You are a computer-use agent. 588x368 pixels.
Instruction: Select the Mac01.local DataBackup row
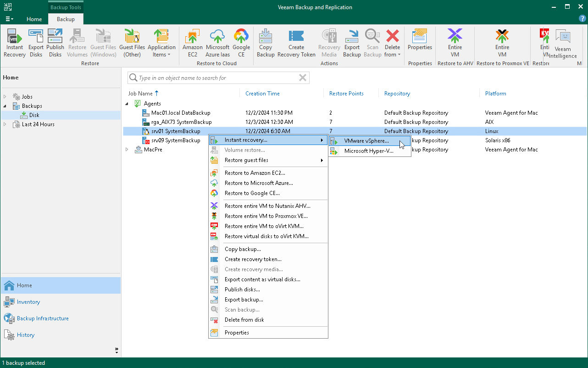pyautogui.click(x=355, y=113)
